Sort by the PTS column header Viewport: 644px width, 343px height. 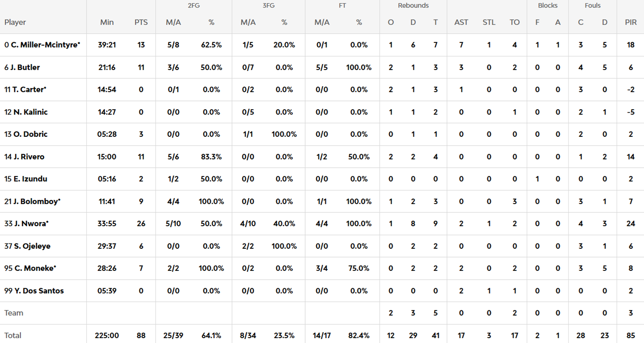click(x=141, y=22)
